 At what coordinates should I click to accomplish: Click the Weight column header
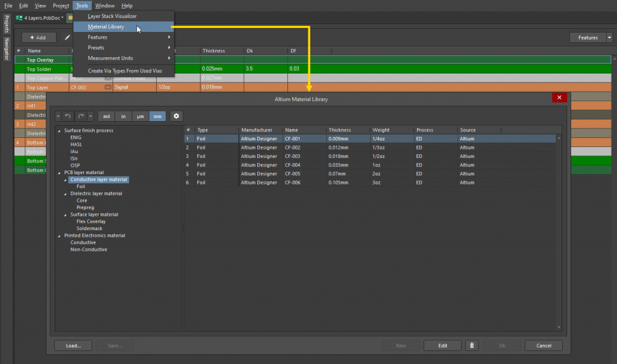coord(392,130)
